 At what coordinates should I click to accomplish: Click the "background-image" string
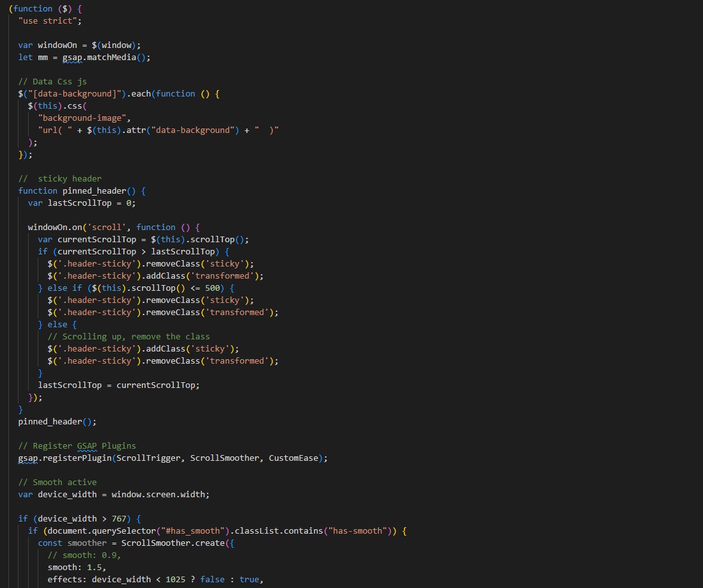point(84,118)
